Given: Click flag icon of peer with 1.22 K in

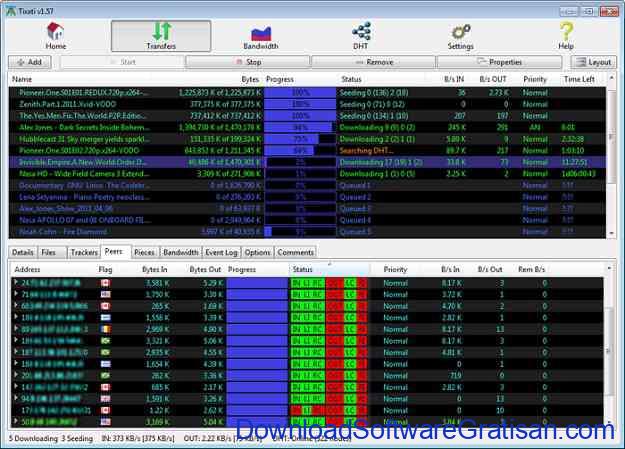Looking at the screenshot, I should [x=106, y=410].
